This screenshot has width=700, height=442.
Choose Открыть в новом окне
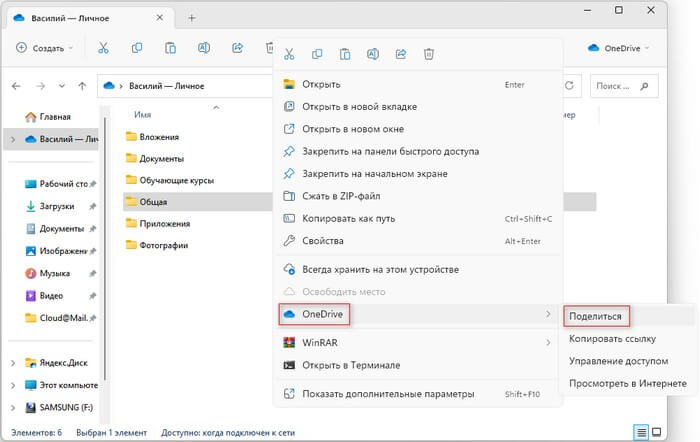(x=417, y=129)
